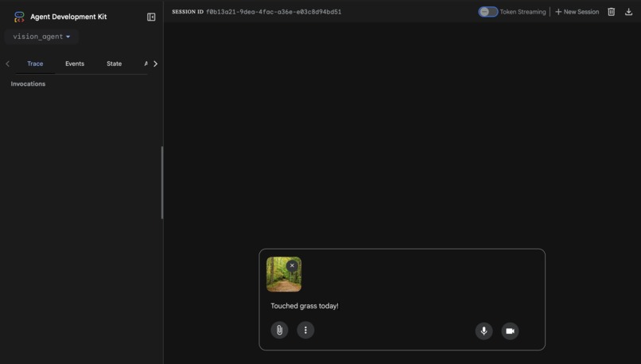
Task: Start a New Session
Action: (x=577, y=12)
